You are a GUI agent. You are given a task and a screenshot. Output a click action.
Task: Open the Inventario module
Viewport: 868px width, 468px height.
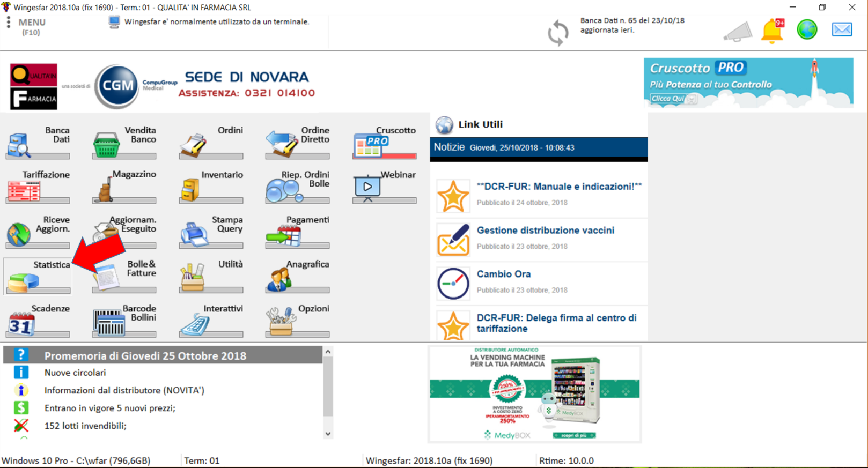(211, 187)
